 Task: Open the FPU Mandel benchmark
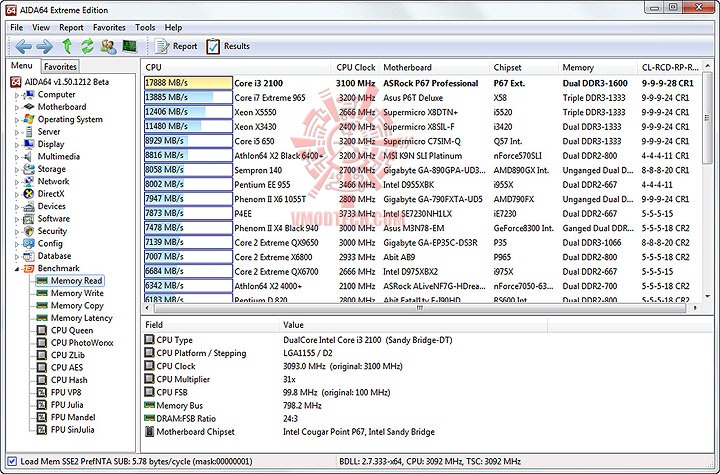[73, 417]
